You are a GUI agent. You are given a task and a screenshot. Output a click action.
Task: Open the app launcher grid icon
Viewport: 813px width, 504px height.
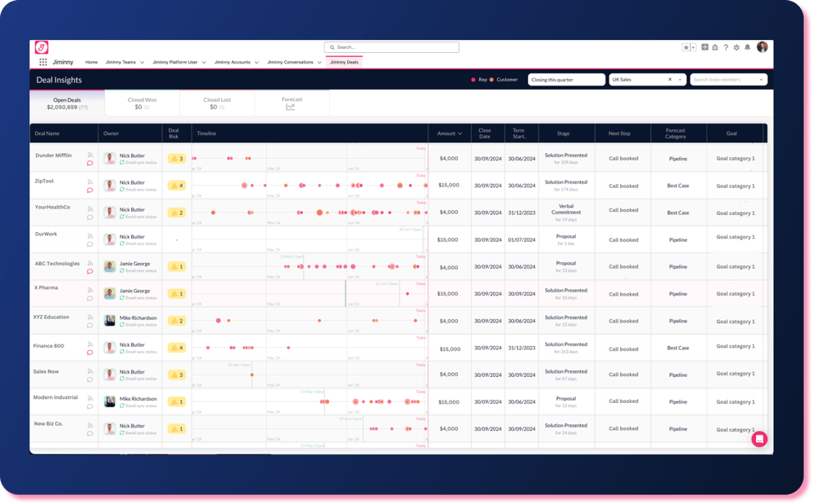point(43,62)
